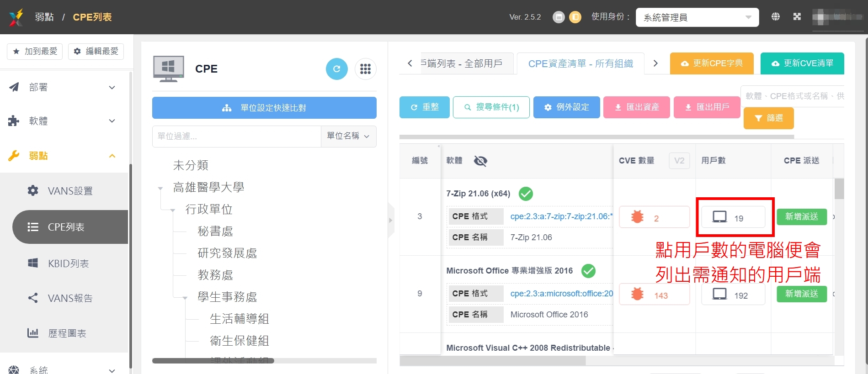Click the CPE Windows monitor icon
The width and height of the screenshot is (868, 374).
coord(169,69)
